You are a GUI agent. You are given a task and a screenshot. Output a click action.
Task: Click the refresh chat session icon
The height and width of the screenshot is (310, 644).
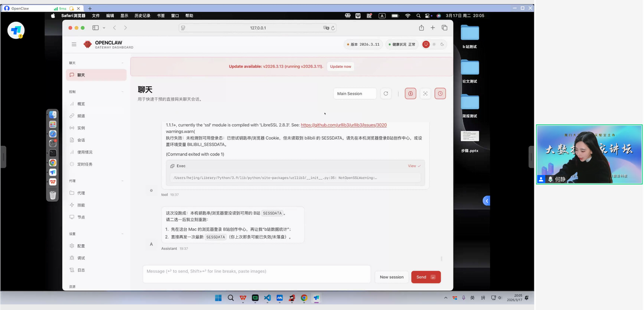coord(386,94)
